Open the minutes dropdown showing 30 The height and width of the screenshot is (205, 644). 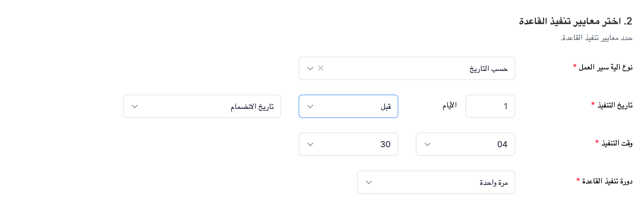click(348, 144)
